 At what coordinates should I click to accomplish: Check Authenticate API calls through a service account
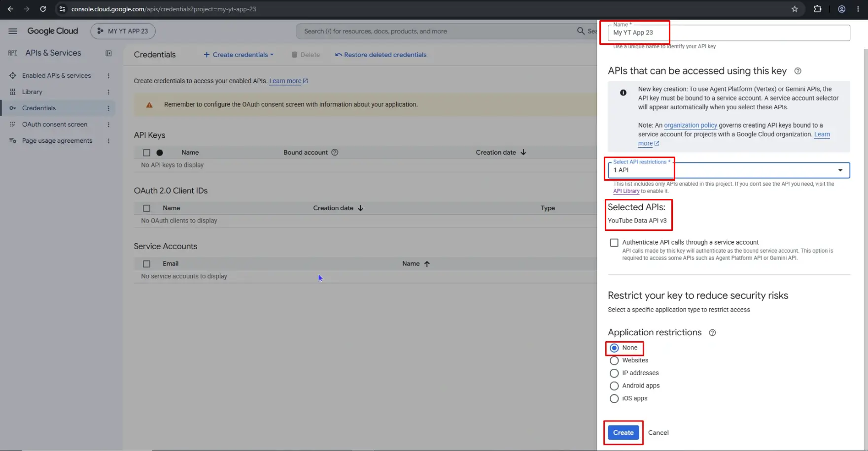point(614,243)
